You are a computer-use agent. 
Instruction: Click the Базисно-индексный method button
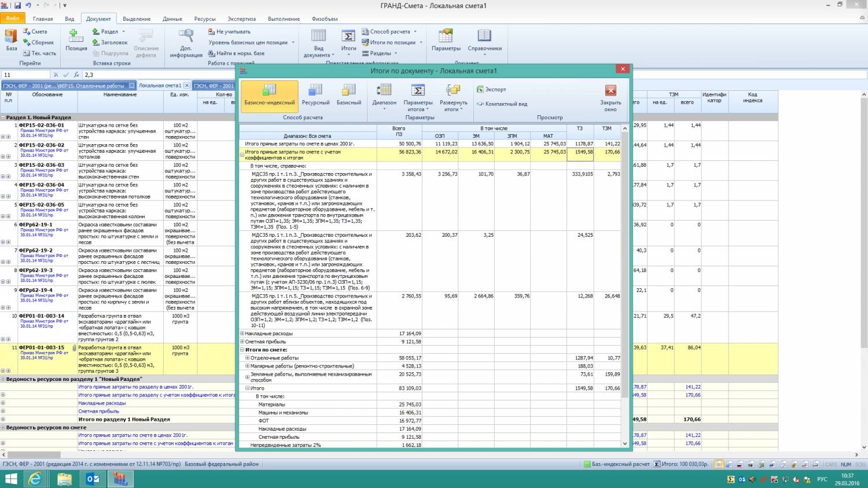coord(269,96)
